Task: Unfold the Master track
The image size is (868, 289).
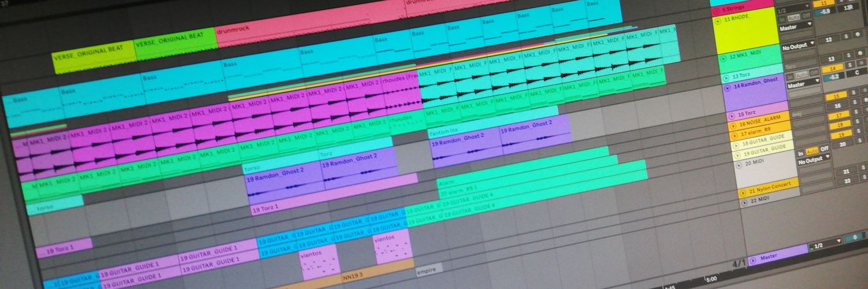Action: (x=753, y=260)
